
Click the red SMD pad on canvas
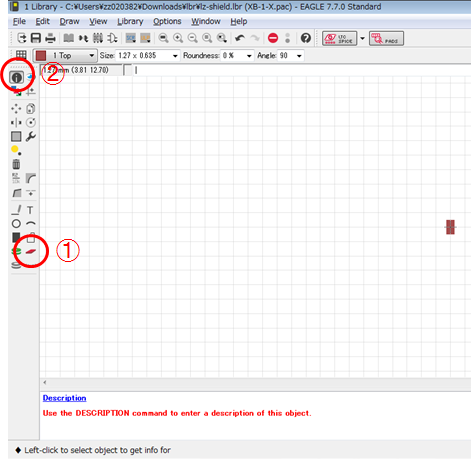(450, 227)
